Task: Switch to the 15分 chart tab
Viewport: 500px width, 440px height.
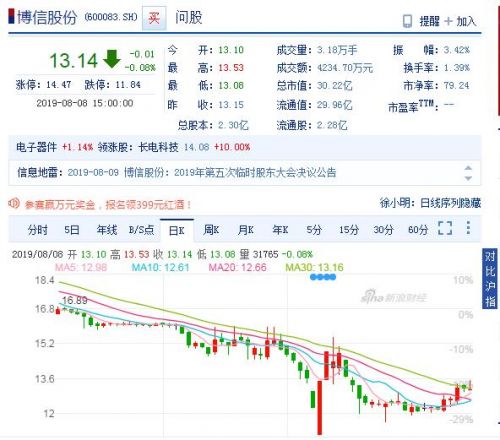Action: click(x=349, y=230)
